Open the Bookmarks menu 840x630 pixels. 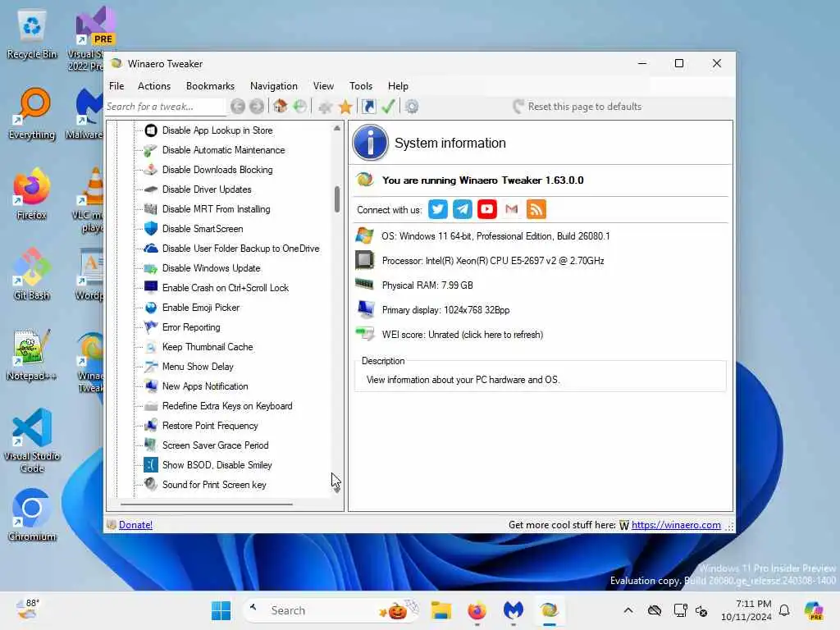210,85
